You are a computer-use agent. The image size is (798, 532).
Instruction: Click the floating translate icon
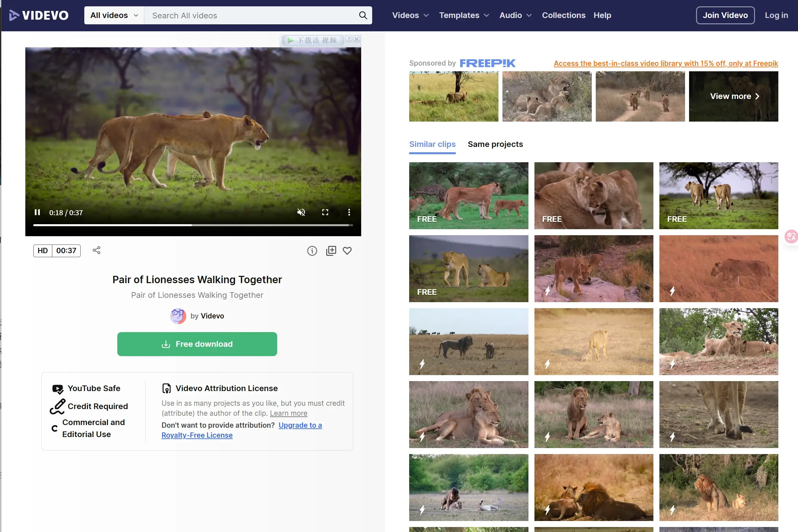[x=791, y=236]
